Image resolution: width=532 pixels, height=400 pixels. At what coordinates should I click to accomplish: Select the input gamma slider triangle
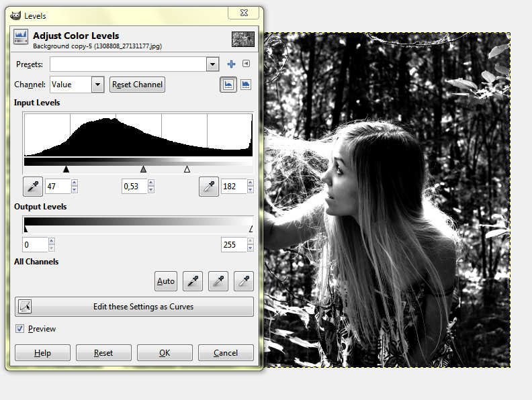point(144,169)
